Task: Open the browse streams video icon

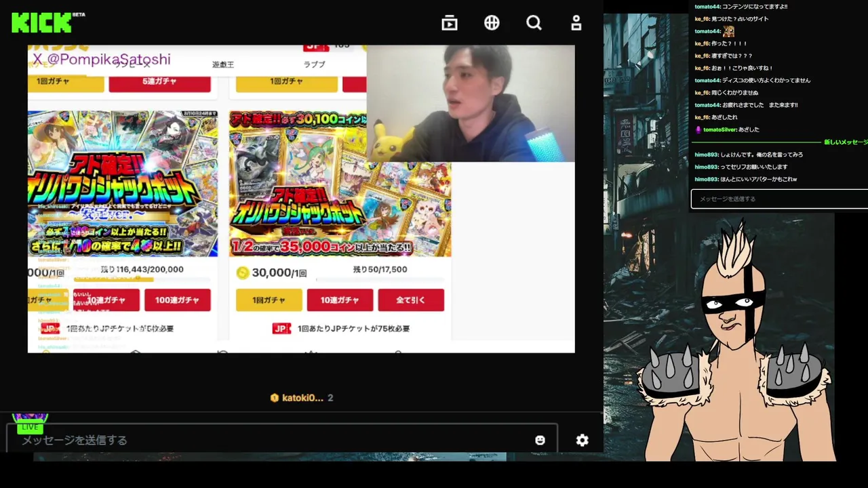Action: 449,23
